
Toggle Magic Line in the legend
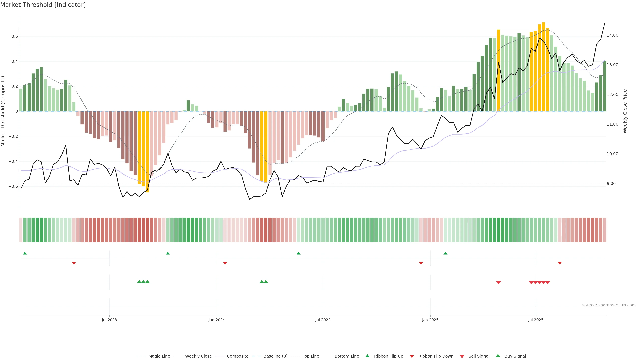159,356
